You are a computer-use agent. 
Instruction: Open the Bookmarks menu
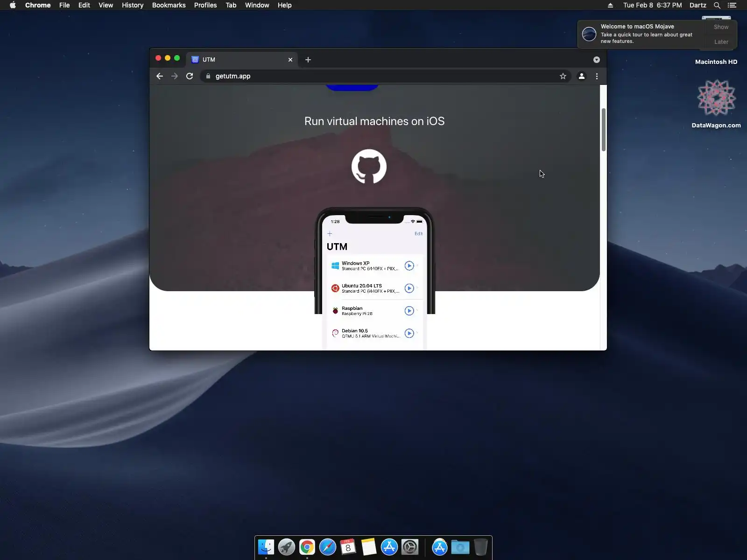click(x=169, y=5)
